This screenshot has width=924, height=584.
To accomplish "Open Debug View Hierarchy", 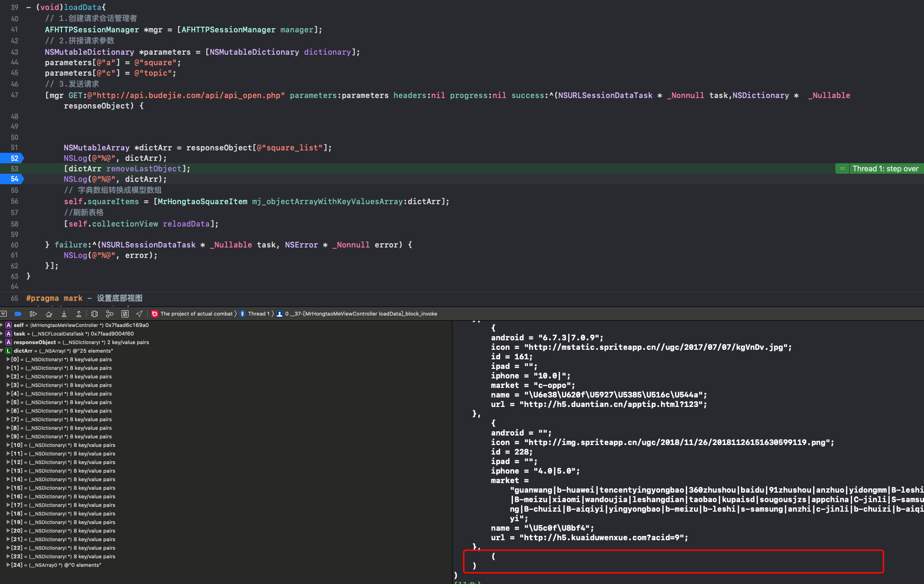I will 94,314.
